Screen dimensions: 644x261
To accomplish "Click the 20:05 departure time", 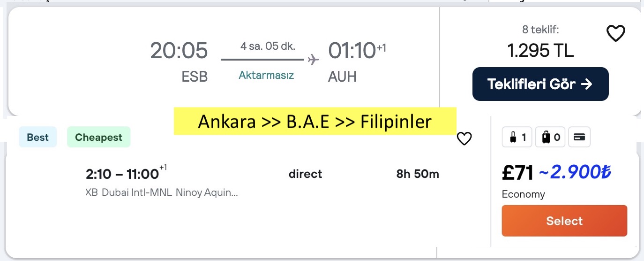I will 179,50.
